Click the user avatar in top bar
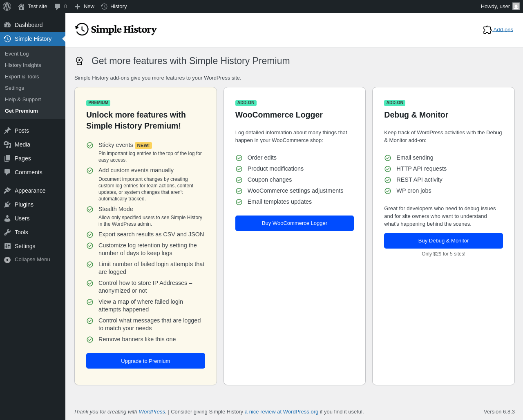Image resolution: width=523 pixels, height=420 pixels. (516, 7)
